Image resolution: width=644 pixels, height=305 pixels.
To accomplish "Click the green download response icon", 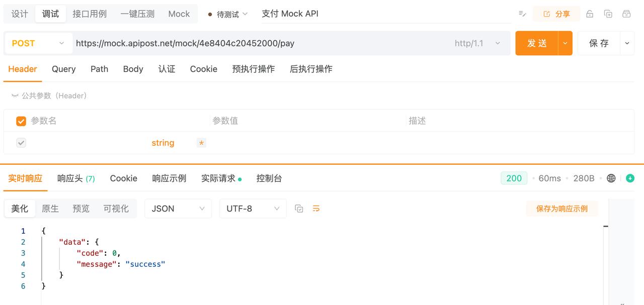I will [630, 178].
